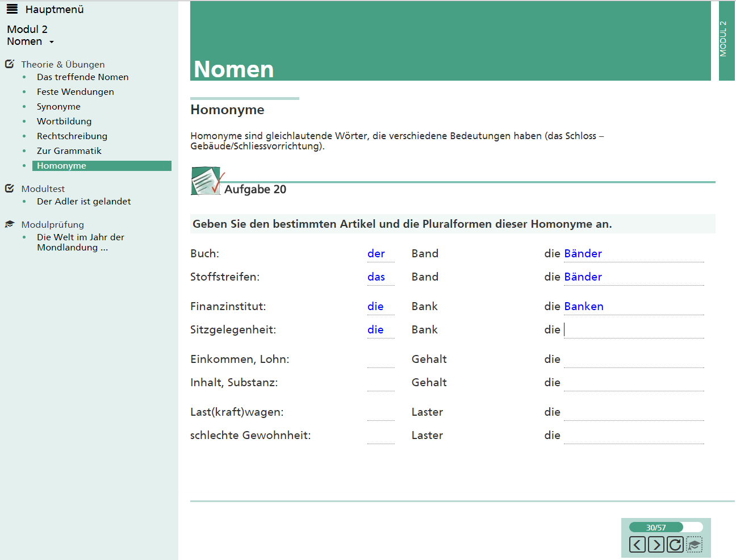Click the Homonyme section heading
This screenshot has width=736, height=560.
(227, 110)
